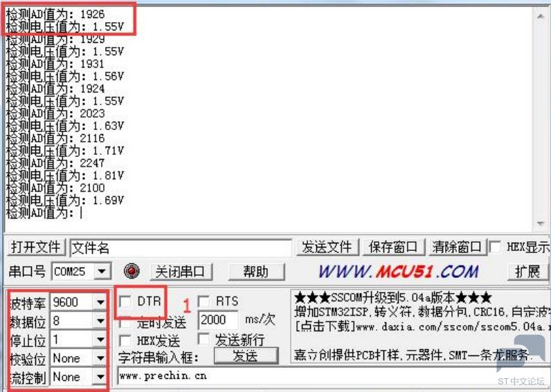Click the scroll up arrow in receive window
The height and width of the screenshot is (392, 551).
tap(542, 13)
